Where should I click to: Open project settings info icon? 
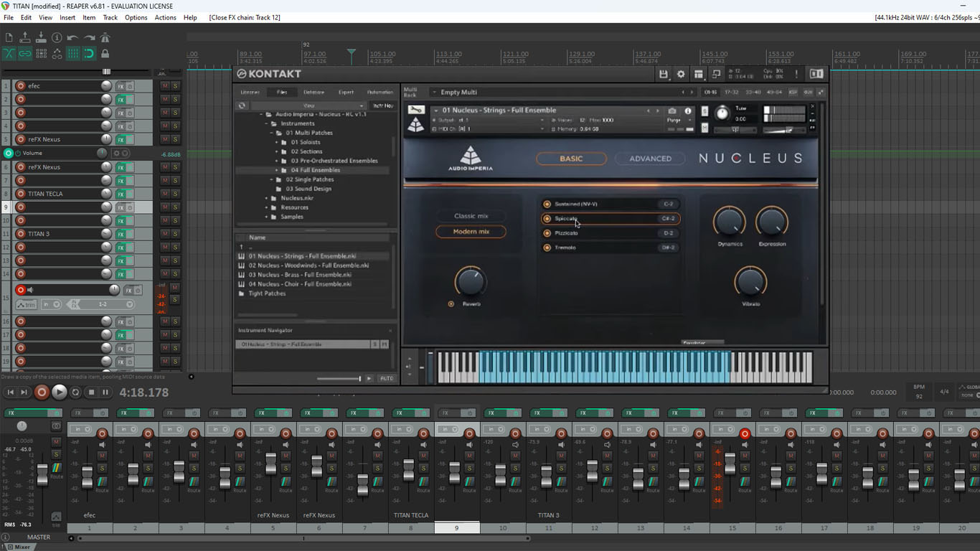[x=57, y=37]
